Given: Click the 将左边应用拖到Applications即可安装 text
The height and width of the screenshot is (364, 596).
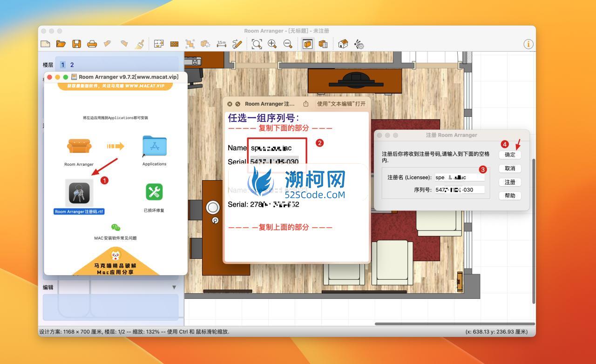Looking at the screenshot, I should tap(115, 118).
